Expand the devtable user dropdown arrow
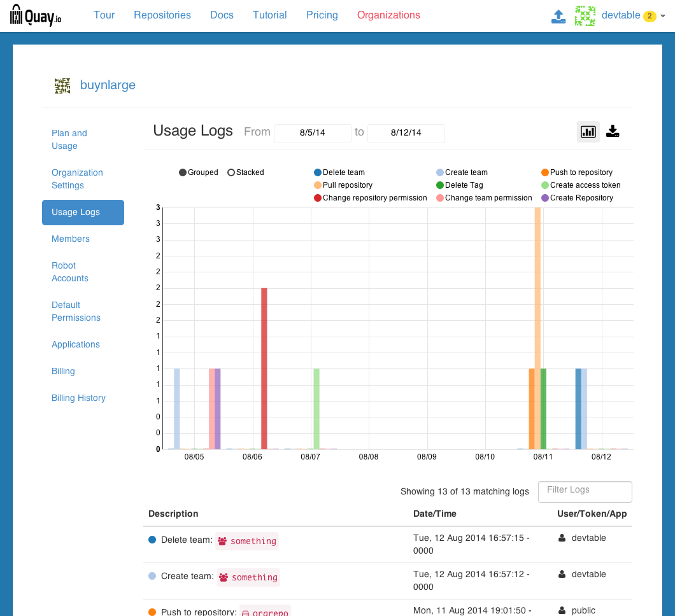Image resolution: width=675 pixels, height=616 pixels. 663,16
